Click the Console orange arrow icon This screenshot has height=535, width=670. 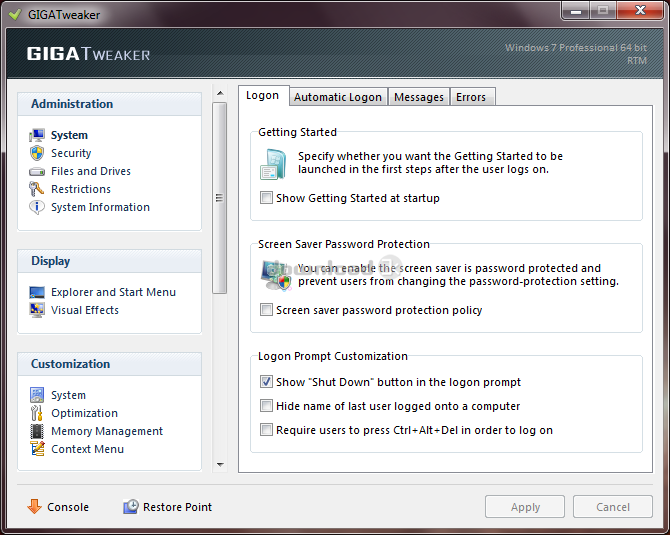[x=34, y=506]
